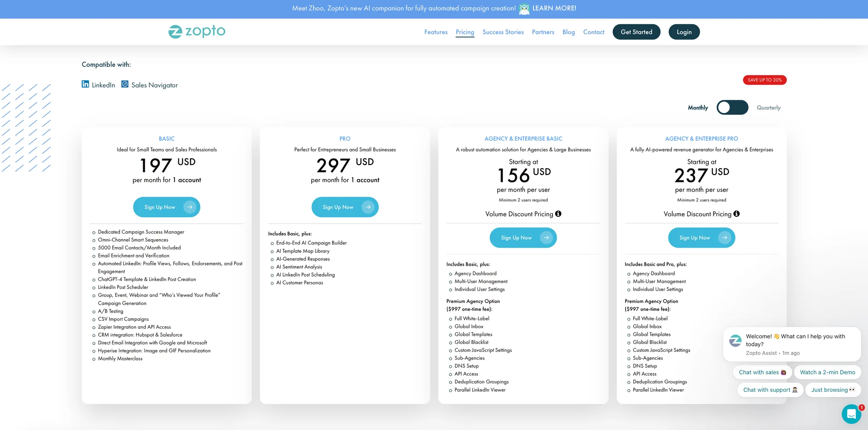Open Agency & Enterprise Pro volume discount info icon
Screen dimensions: 868x430
736,214
